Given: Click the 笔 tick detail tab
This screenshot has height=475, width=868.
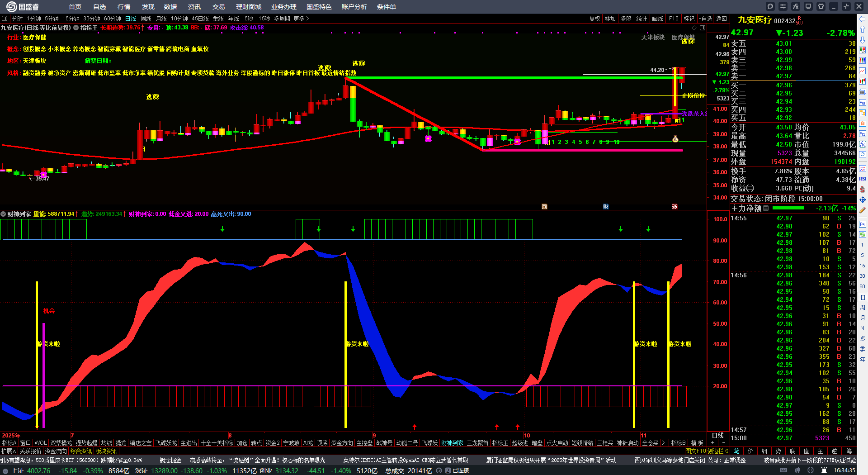Looking at the screenshot, I should coord(736,451).
